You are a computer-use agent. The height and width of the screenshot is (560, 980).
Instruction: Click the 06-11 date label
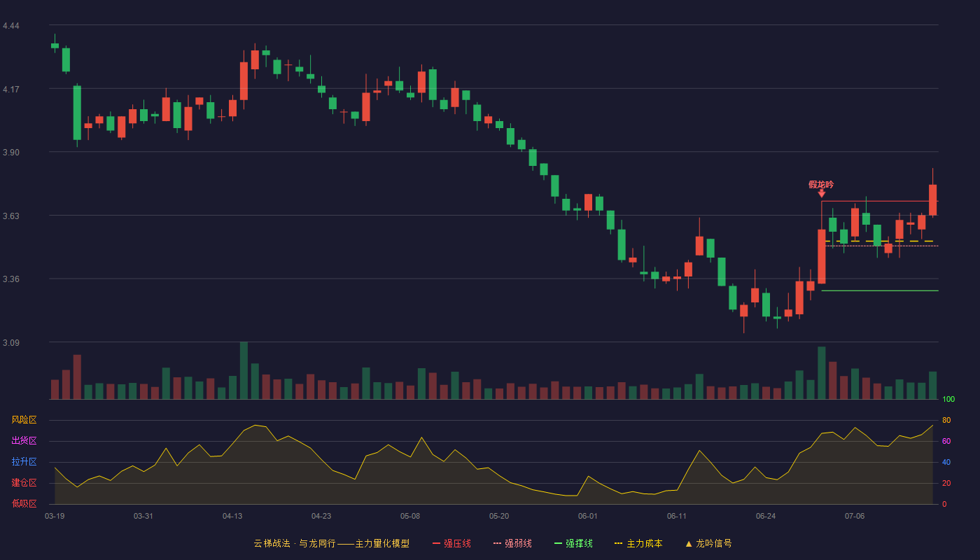pos(677,516)
